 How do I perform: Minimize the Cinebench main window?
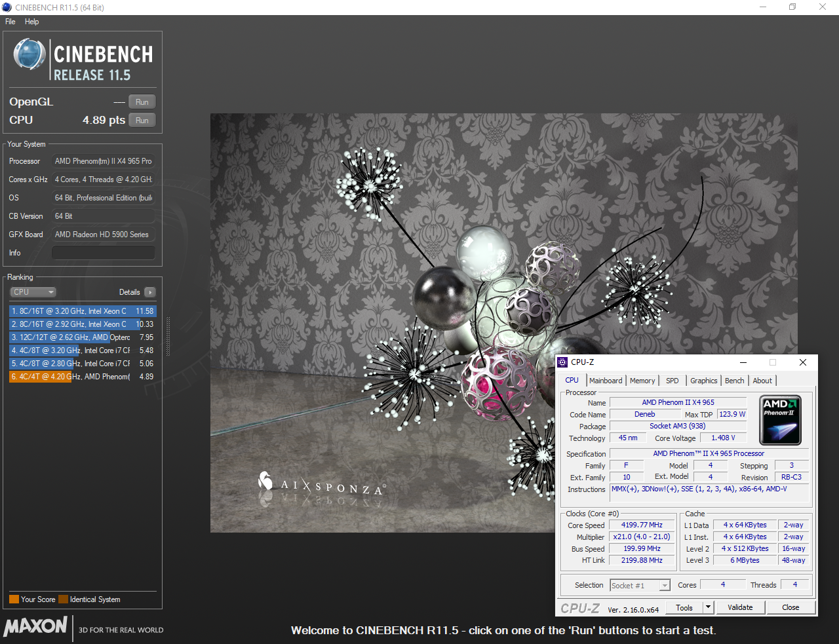tap(762, 7)
